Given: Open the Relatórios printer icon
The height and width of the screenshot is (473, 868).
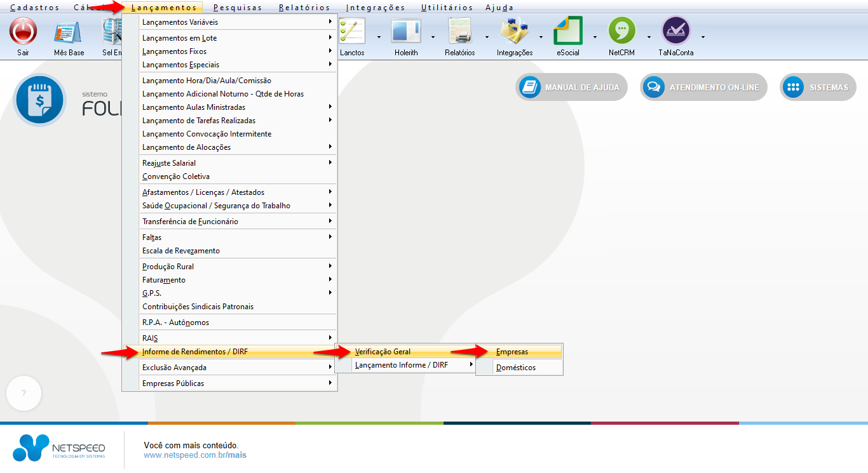Looking at the screenshot, I should 459,31.
